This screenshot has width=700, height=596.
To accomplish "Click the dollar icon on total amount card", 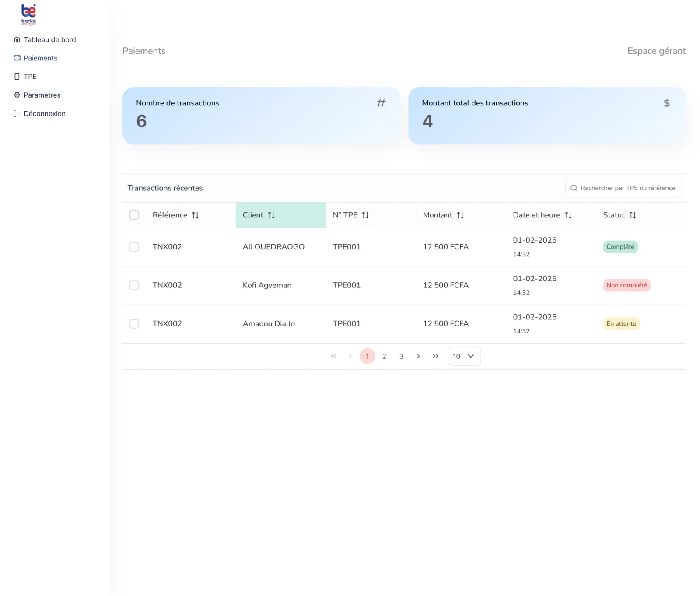I will (667, 103).
